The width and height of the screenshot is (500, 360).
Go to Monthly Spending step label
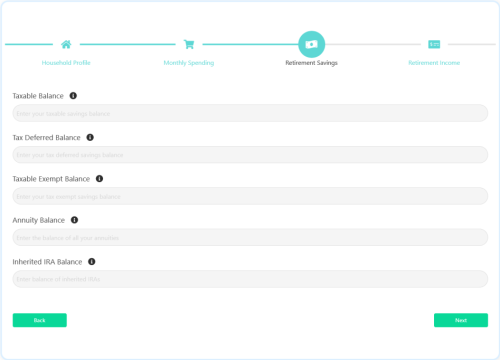(x=189, y=63)
